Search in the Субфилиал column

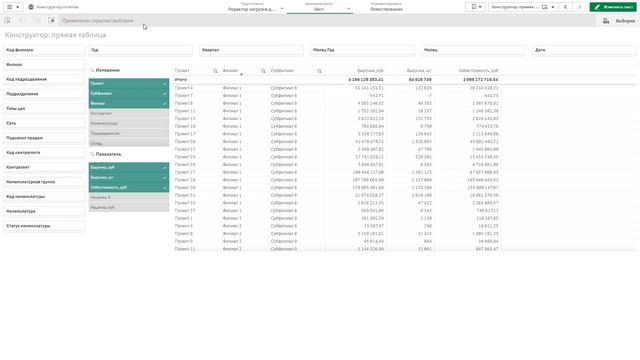(319, 71)
